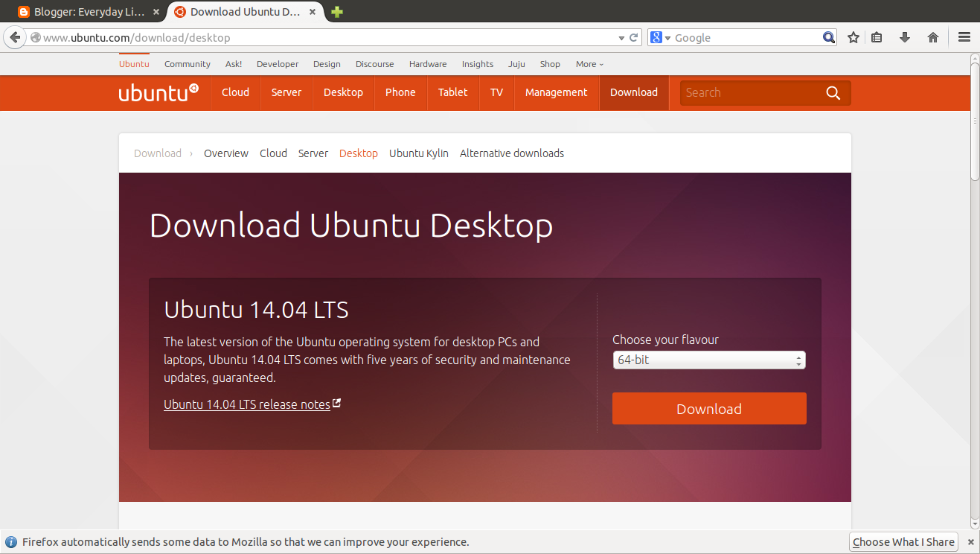The image size is (980, 554).
Task: Click the orange Download button
Action: (709, 409)
